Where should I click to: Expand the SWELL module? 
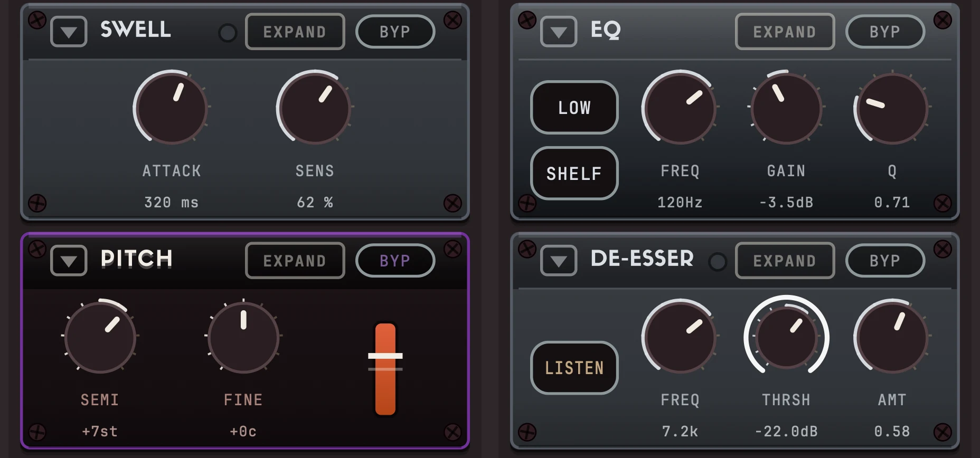(x=295, y=32)
